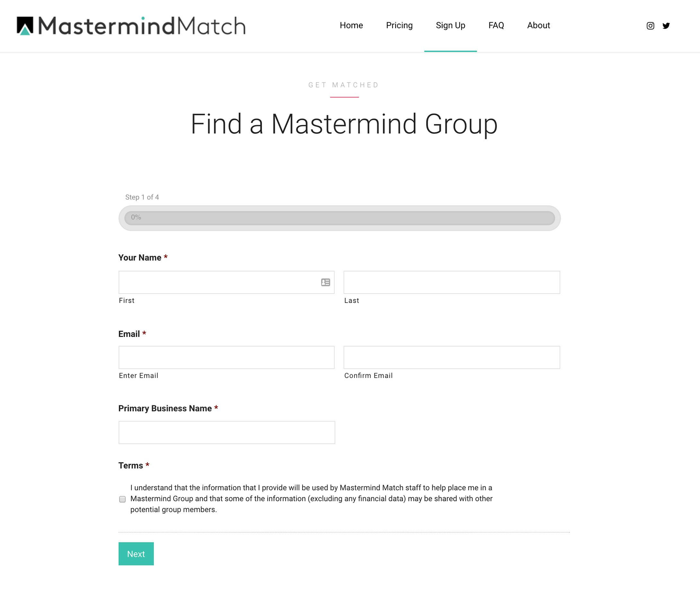Click the GET MATCHED heading link
The width and height of the screenshot is (700, 591).
pyautogui.click(x=344, y=85)
